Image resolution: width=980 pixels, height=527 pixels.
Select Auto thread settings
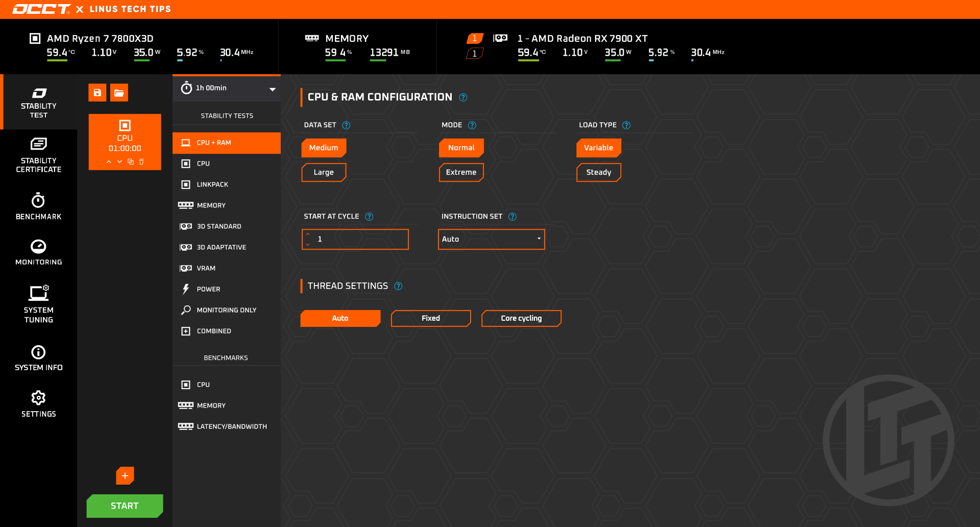(340, 318)
